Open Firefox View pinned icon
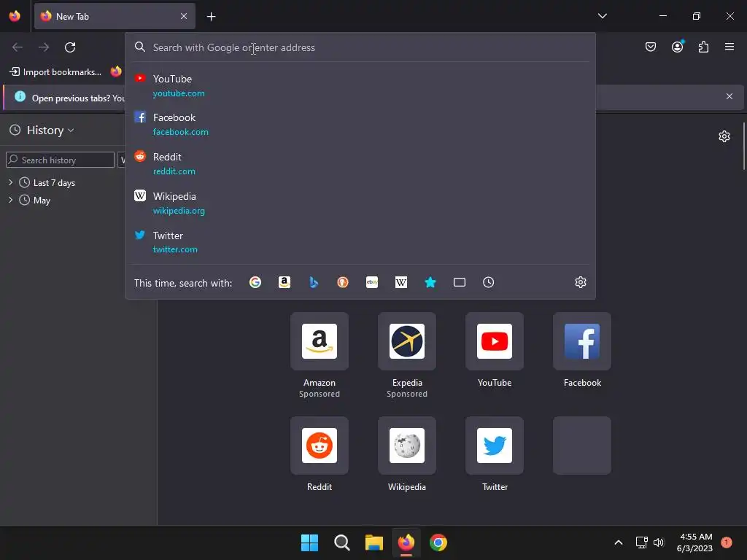Screen dimensions: 747x560 click(x=15, y=16)
